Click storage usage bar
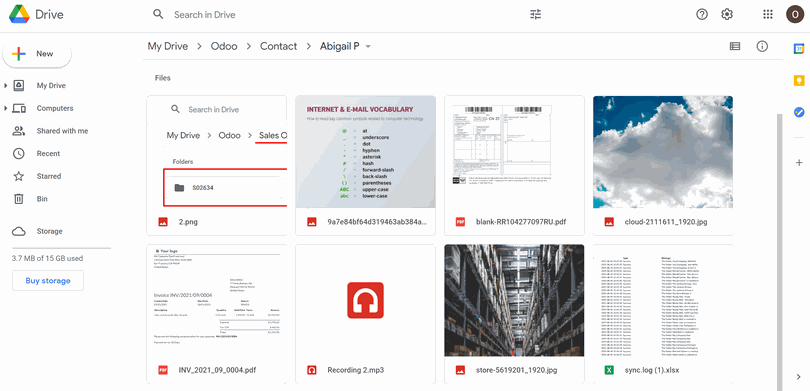The width and height of the screenshot is (810, 391). (61, 248)
